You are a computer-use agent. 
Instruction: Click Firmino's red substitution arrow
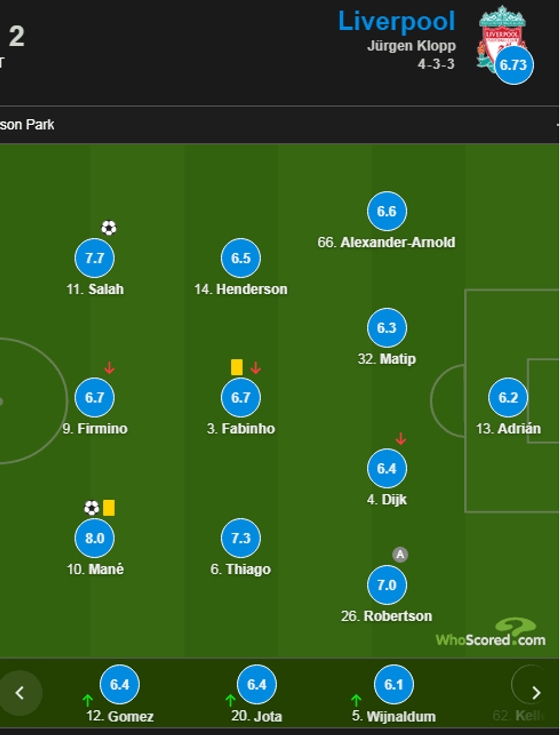click(x=110, y=368)
